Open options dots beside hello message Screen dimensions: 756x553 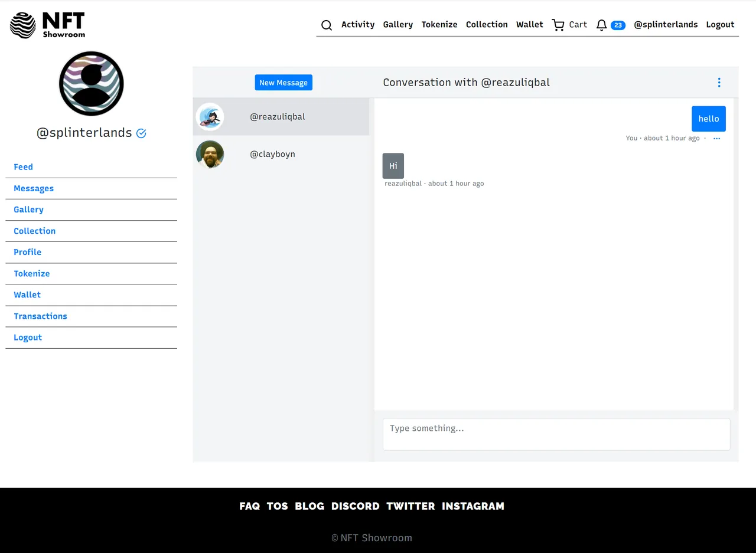click(716, 138)
